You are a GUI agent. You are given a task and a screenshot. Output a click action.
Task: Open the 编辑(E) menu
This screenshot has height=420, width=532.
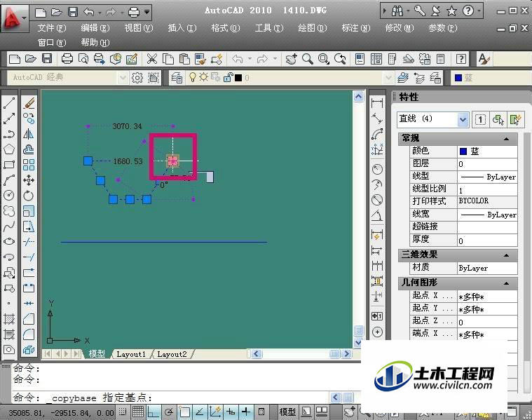[95, 28]
